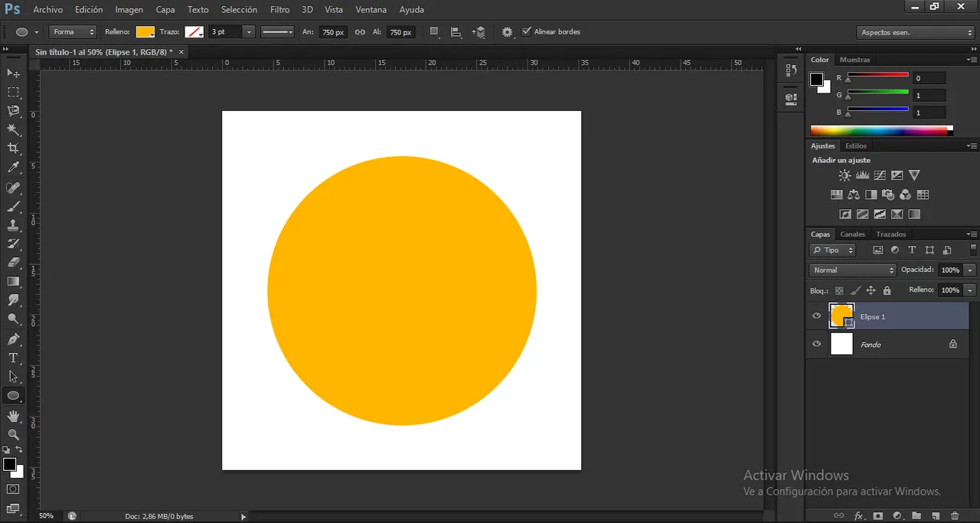Create a new layer
The width and height of the screenshot is (980, 523).
(935, 516)
